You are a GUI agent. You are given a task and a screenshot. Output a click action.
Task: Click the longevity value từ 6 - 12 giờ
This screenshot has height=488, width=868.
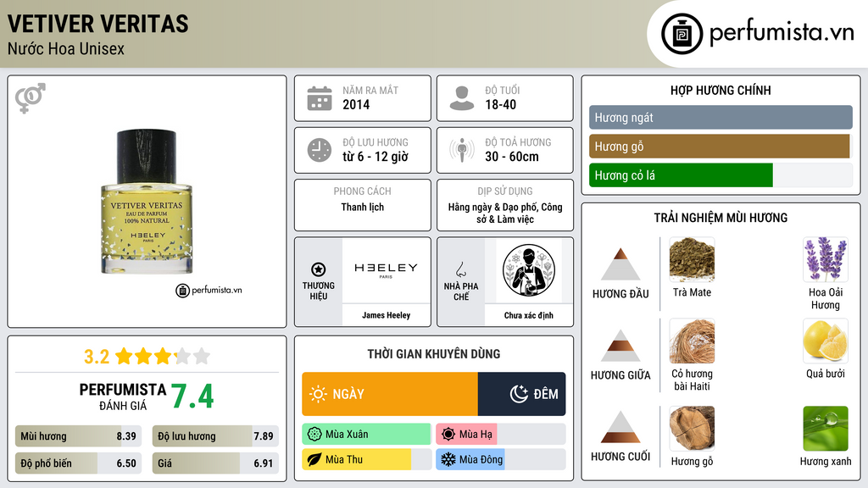coord(376,157)
